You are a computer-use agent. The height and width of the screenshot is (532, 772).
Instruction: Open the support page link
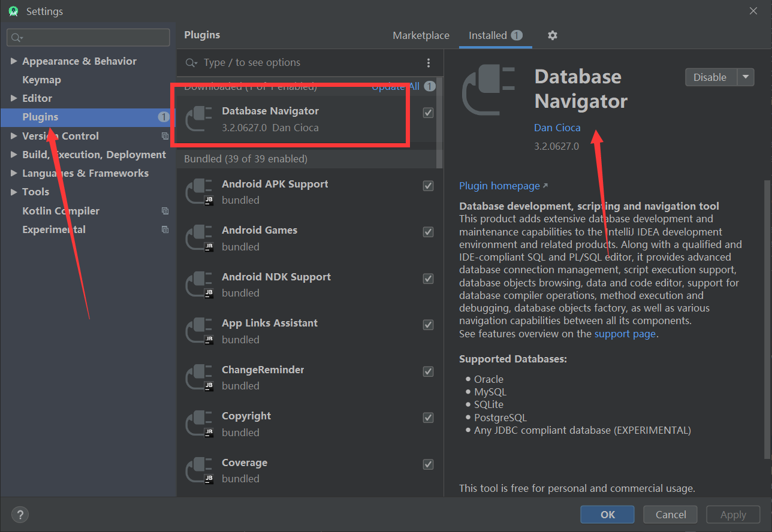[625, 334]
